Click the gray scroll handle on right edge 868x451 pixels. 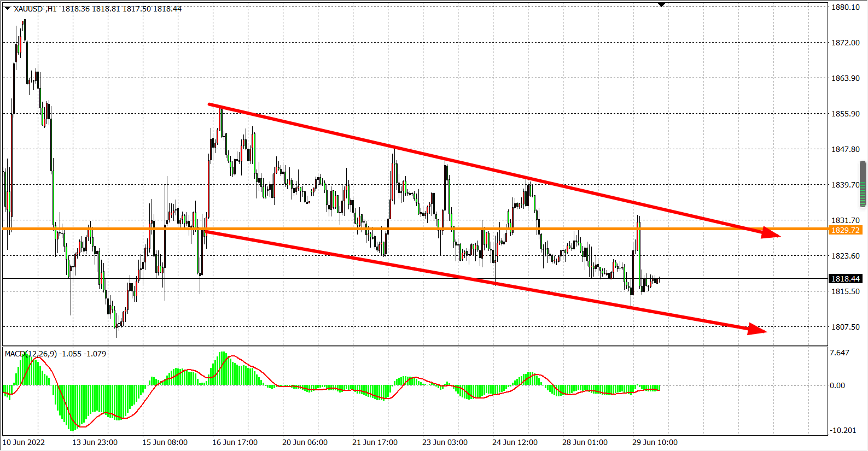coord(863,184)
